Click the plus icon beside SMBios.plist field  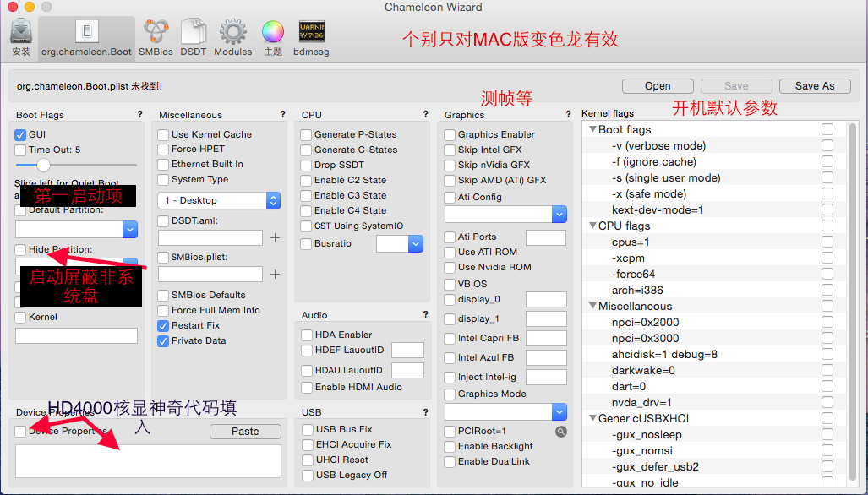coord(275,275)
